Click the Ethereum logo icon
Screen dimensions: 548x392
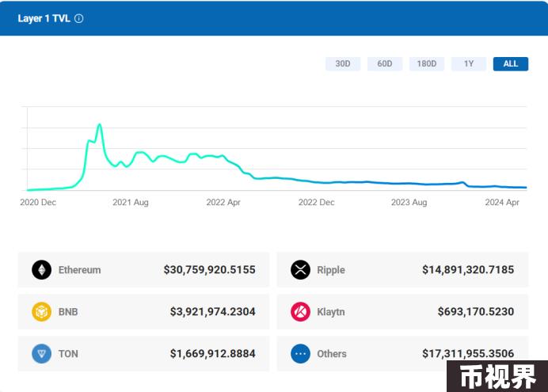[42, 270]
